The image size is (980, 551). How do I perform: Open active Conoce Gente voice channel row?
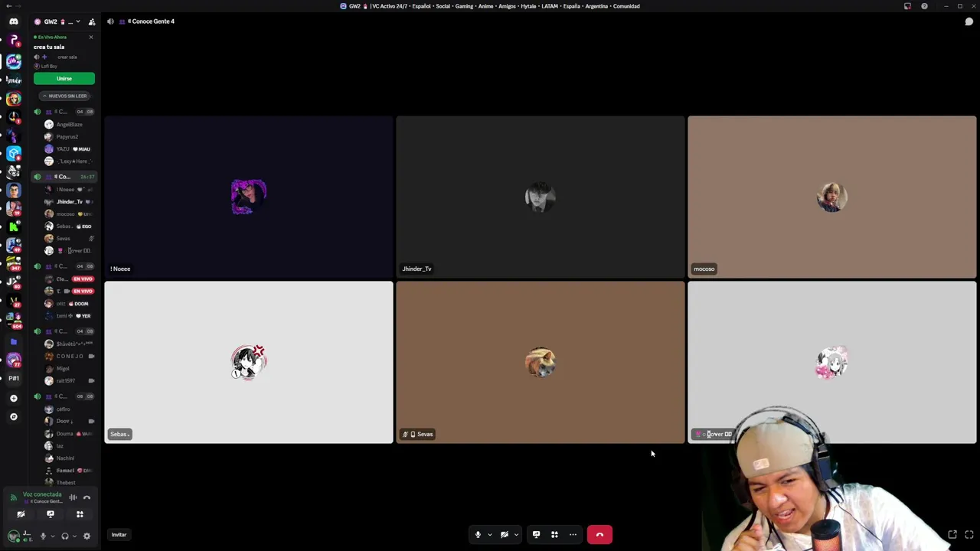[x=64, y=177]
